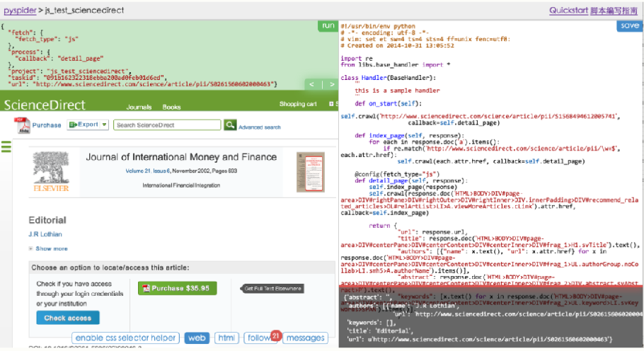Click International Financial Integration text
This screenshot has height=351, width=644.
click(x=181, y=185)
